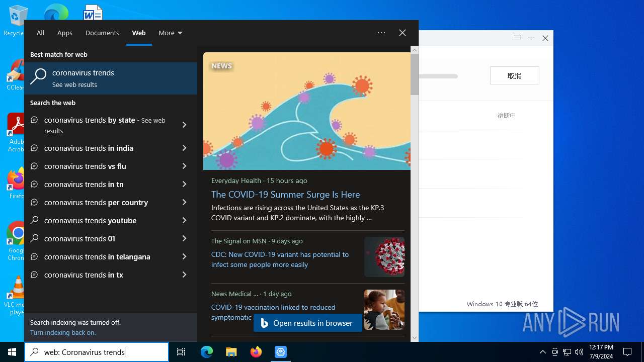
Task: Click search panel options ellipsis
Action: pos(381,33)
